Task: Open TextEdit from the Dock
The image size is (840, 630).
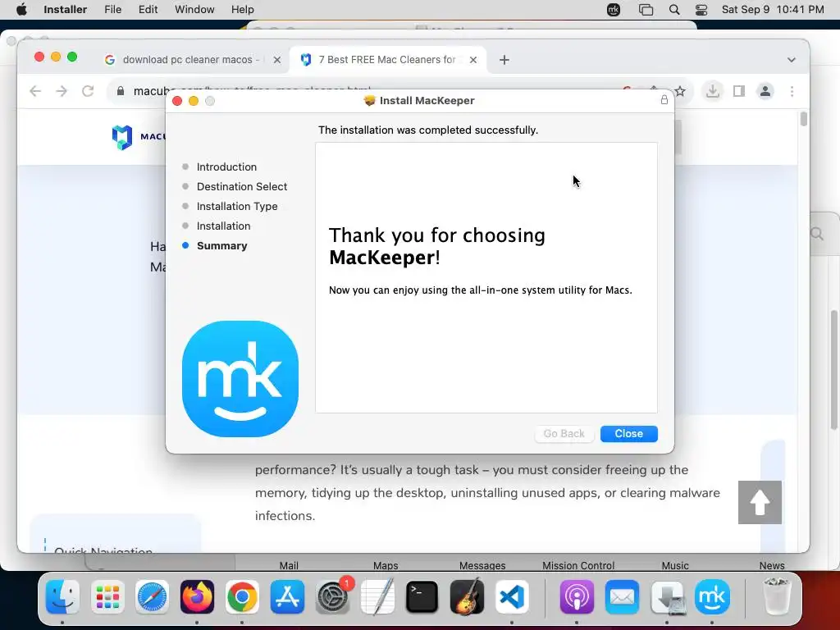Action: [x=377, y=597]
